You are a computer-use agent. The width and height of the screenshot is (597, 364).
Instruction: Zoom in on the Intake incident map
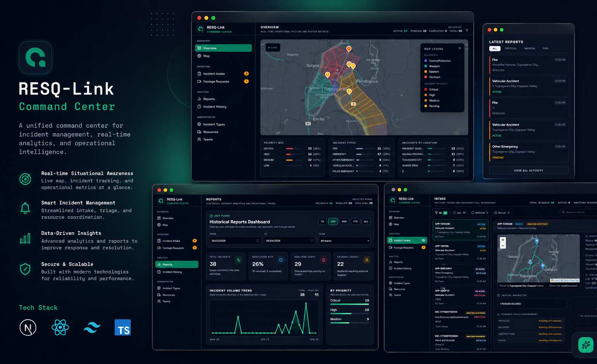coord(503,240)
